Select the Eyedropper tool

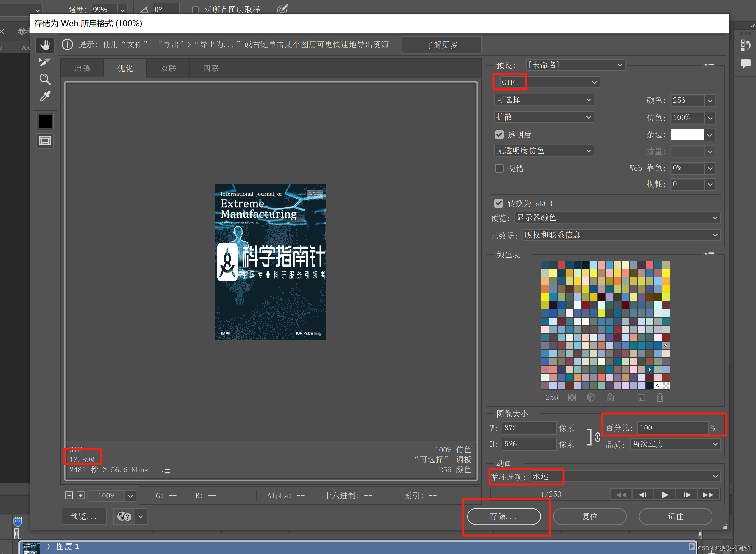pos(45,97)
